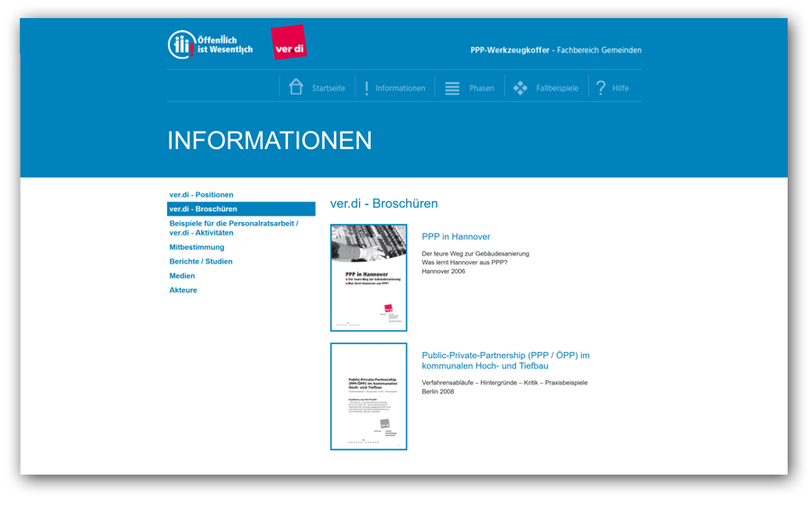Open the Mitbestimmung sidebar link
This screenshot has height=509, width=812.
[x=197, y=247]
